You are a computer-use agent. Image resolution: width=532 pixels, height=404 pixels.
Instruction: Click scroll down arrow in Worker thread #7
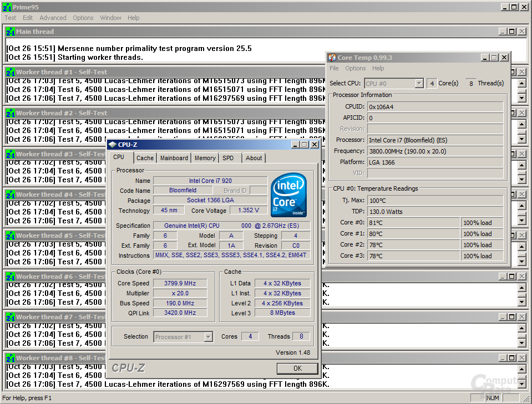point(522,344)
